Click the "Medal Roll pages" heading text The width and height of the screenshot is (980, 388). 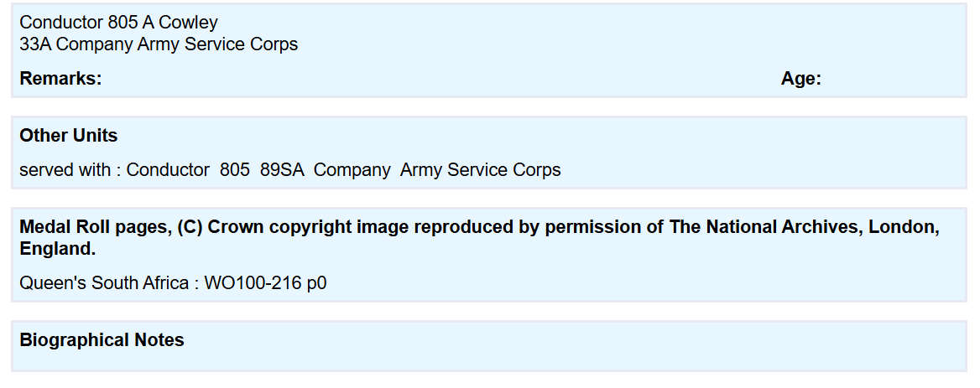95,227
